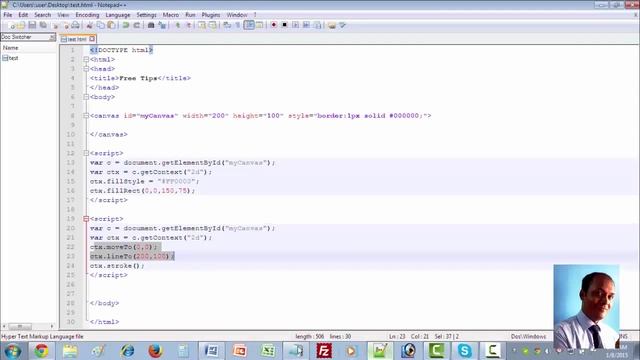
Task: Open the File menu
Action: coord(7,15)
